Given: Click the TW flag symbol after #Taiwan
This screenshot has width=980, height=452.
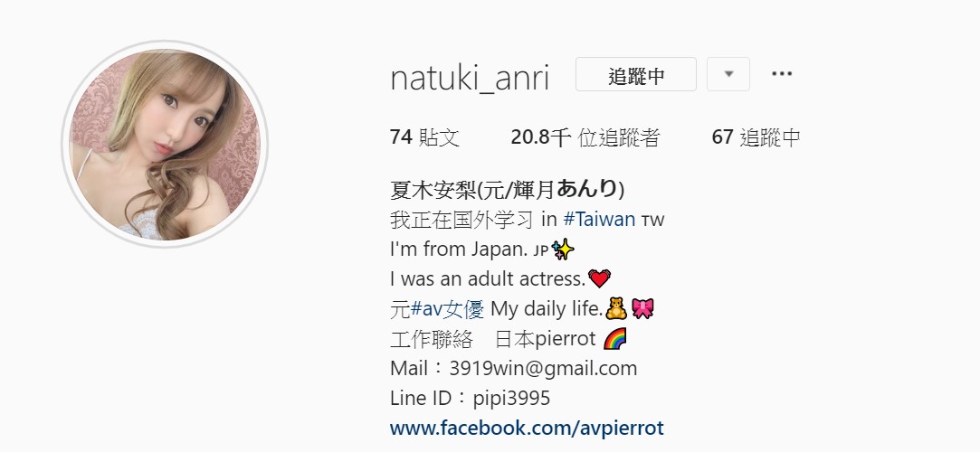Looking at the screenshot, I should (652, 221).
